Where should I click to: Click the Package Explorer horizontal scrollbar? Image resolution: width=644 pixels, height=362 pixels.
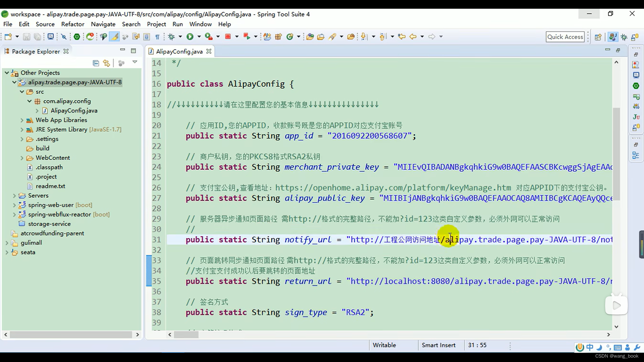pyautogui.click(x=71, y=335)
